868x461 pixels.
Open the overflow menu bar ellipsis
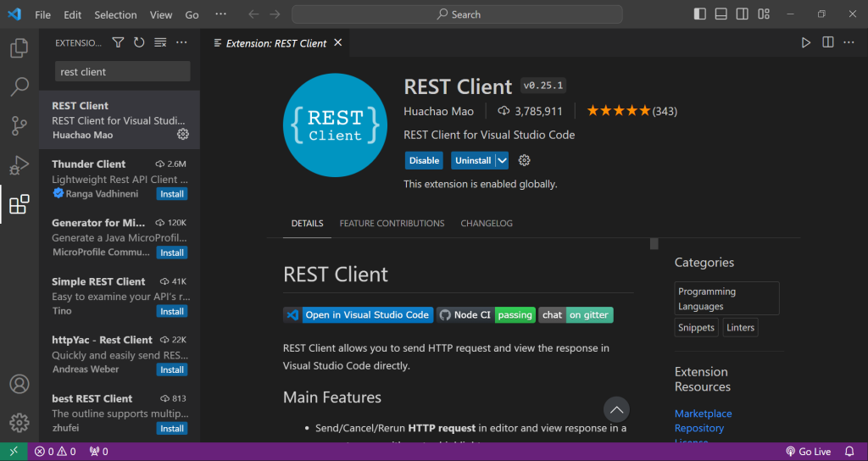pos(220,14)
